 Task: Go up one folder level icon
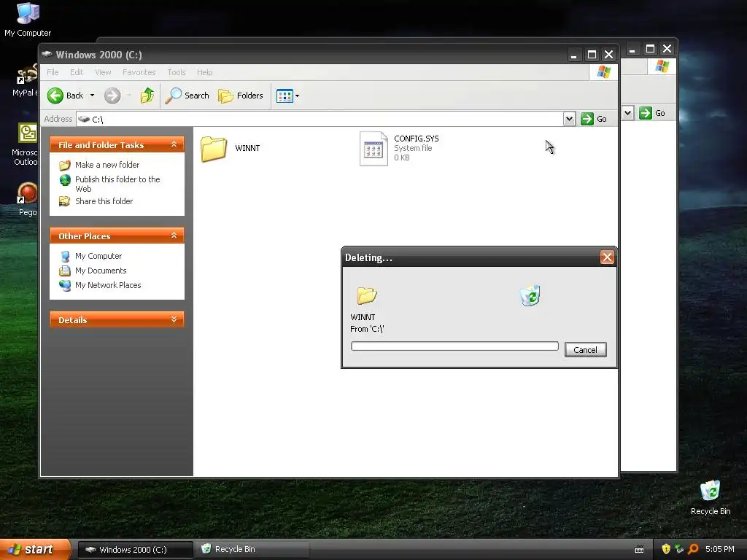pyautogui.click(x=147, y=96)
